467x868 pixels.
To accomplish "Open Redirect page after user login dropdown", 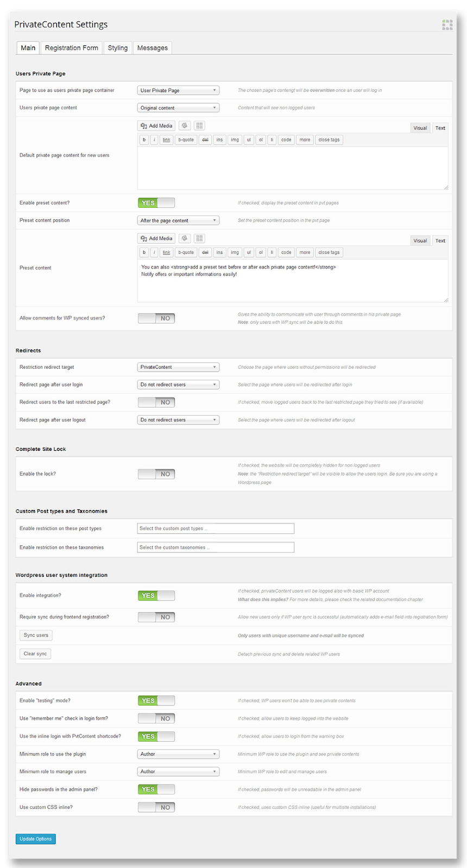I will [178, 385].
